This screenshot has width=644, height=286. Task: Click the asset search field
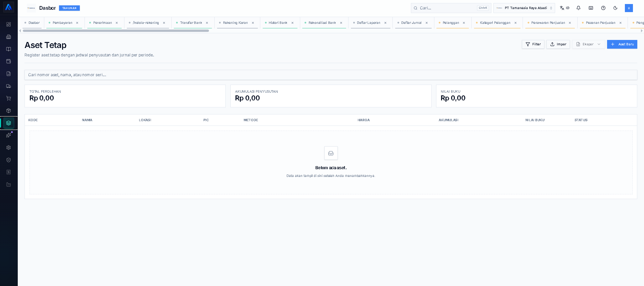tap(331, 75)
